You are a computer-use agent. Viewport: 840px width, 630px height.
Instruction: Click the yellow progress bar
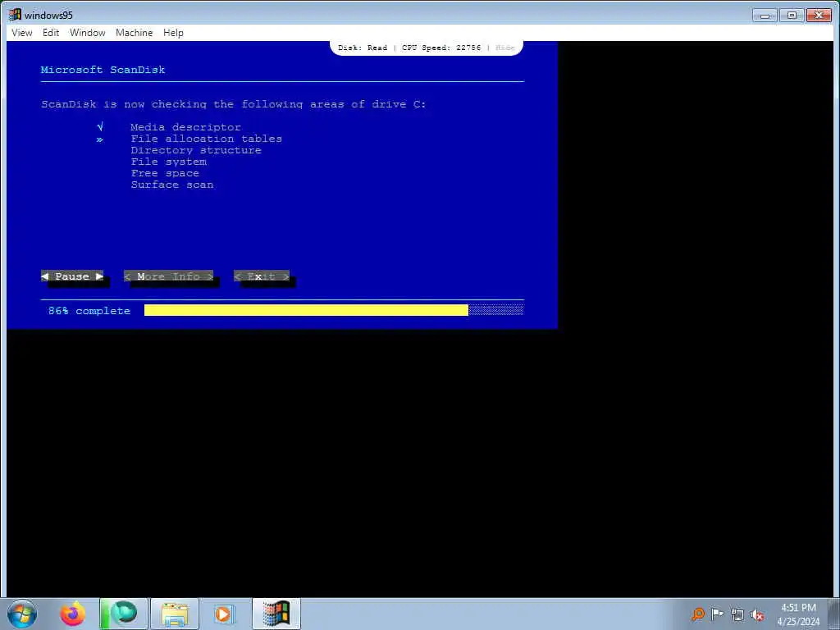306,310
